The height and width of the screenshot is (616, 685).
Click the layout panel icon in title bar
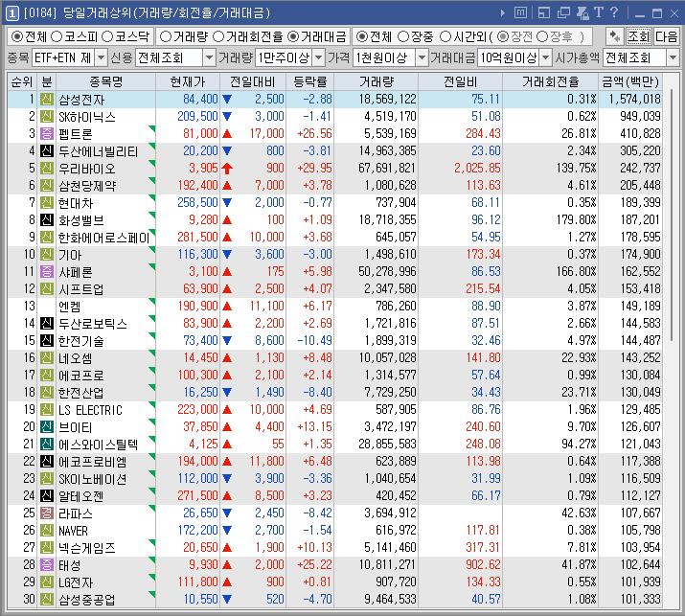544,13
